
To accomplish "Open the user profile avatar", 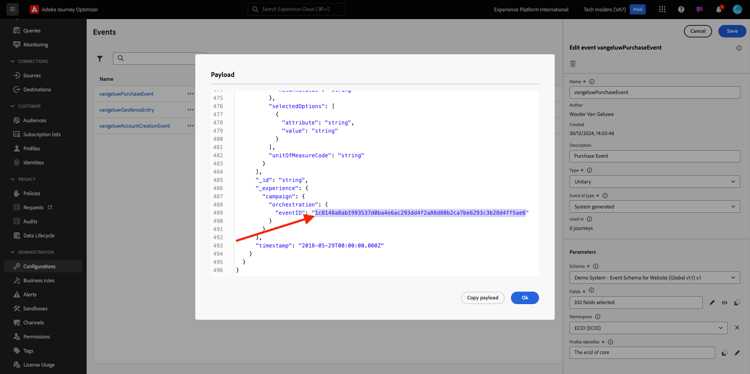I will 737,9.
